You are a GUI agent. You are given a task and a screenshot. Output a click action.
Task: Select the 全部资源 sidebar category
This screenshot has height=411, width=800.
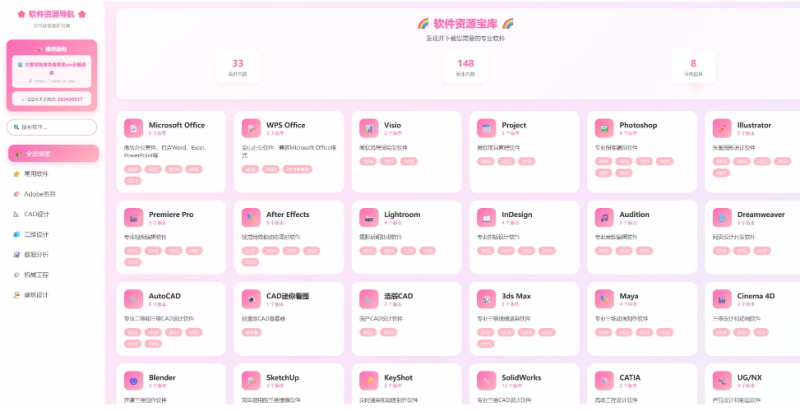(53, 153)
